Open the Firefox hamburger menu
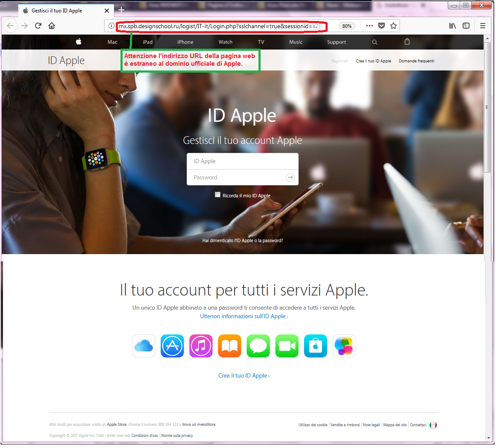Screen dimensions: 496x448 click(483, 26)
